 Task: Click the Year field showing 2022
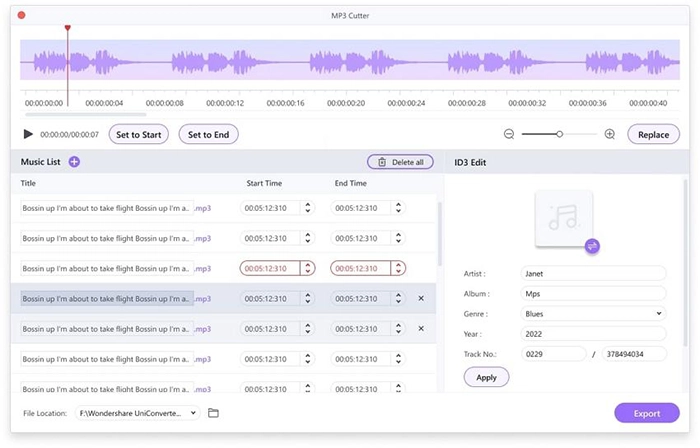click(x=593, y=334)
